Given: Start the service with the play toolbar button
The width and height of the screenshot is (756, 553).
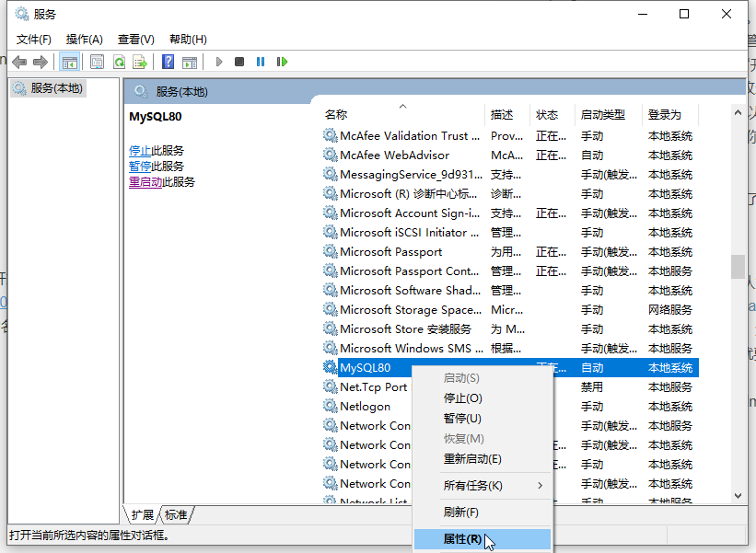Looking at the screenshot, I should pyautogui.click(x=219, y=62).
